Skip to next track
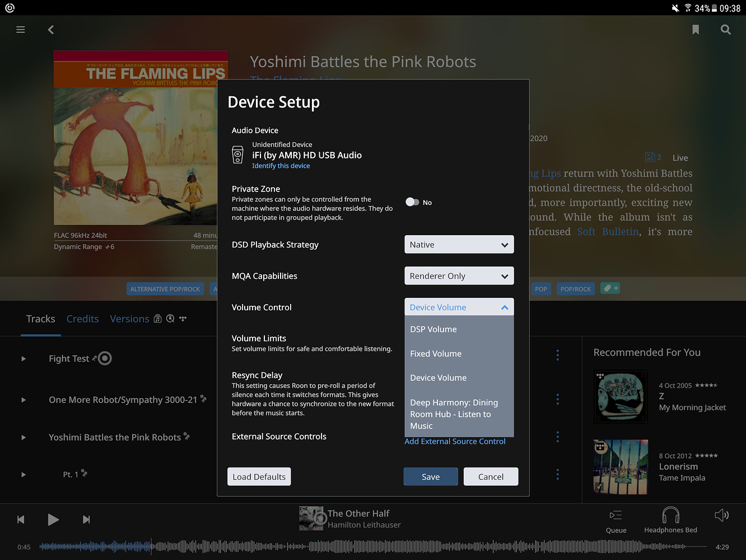This screenshot has width=746, height=560. [86, 520]
